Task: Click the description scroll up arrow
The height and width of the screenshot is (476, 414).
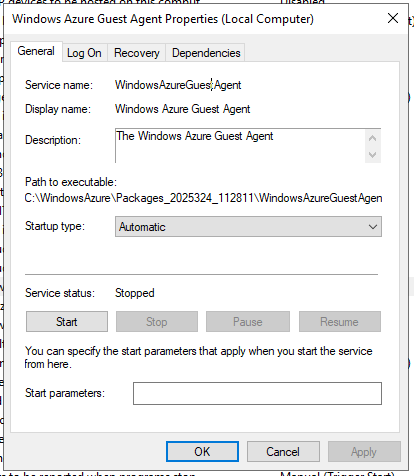Action: (373, 138)
